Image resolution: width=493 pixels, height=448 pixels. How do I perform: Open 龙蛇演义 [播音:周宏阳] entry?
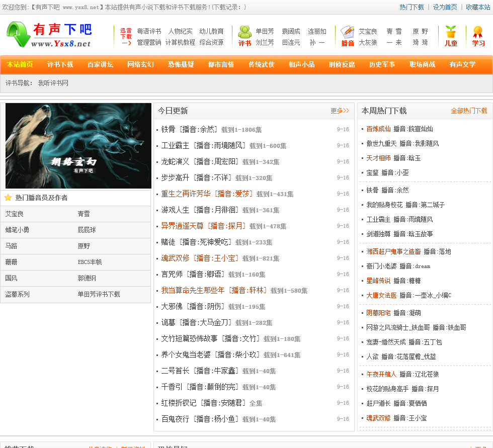[200, 161]
